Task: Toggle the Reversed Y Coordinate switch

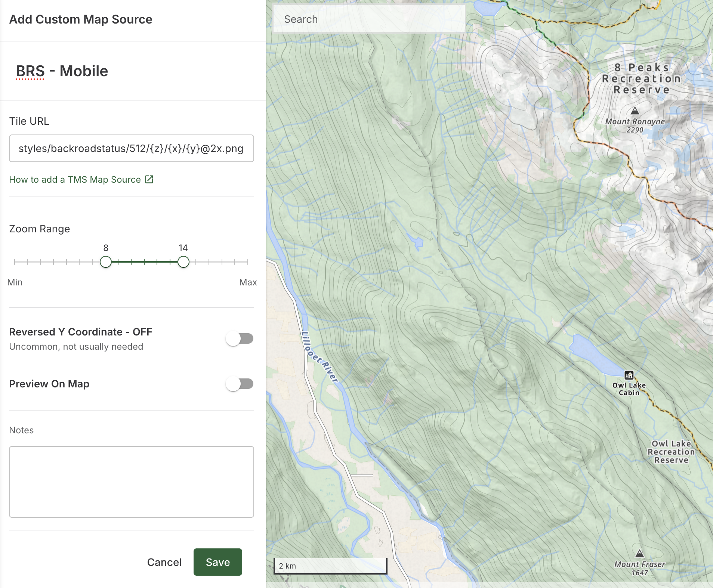Action: [240, 339]
